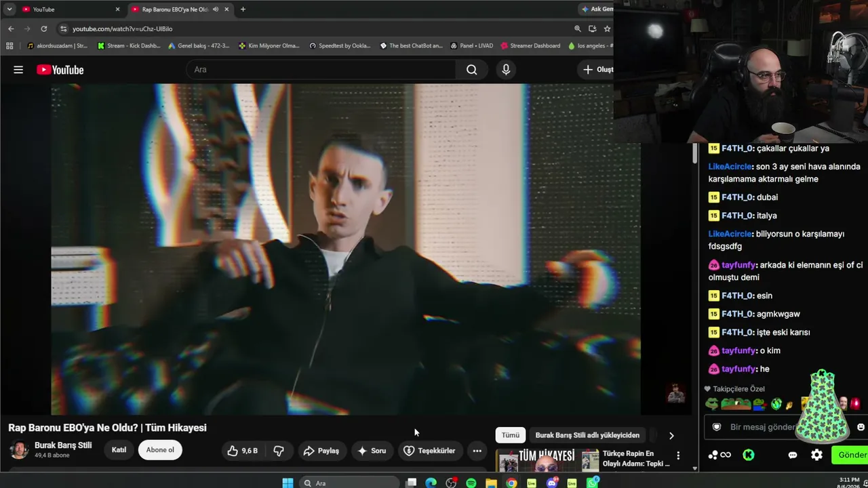Open the emoji picker in chat input
This screenshot has height=488, width=868.
click(861, 427)
